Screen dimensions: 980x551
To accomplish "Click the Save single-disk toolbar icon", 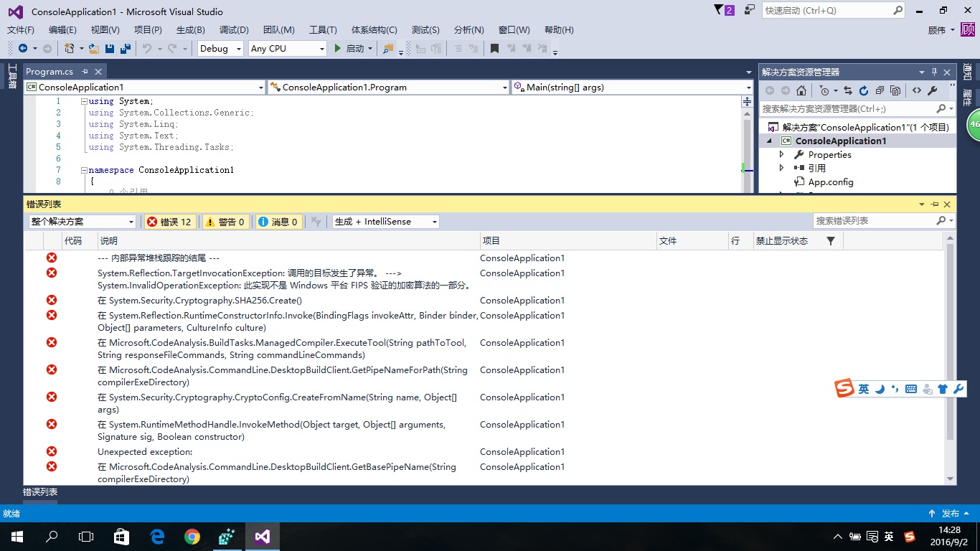I will click(110, 48).
